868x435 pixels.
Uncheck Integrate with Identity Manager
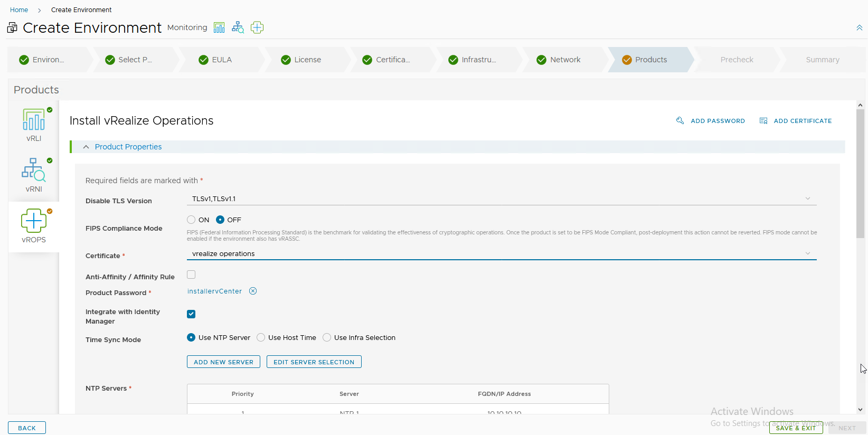[191, 314]
